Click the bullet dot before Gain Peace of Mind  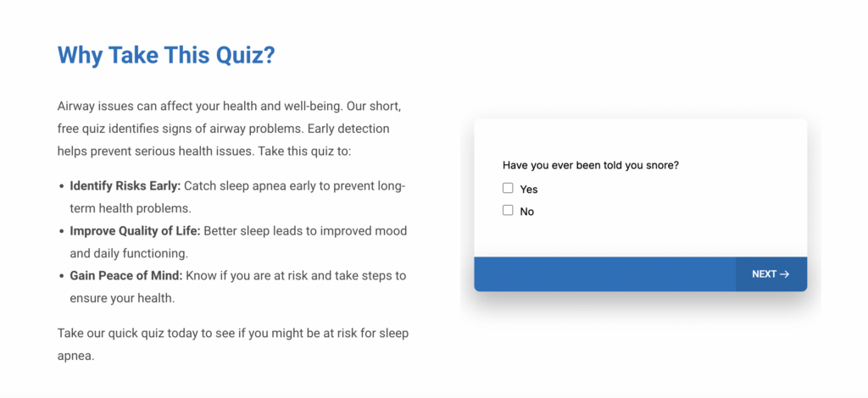coord(62,276)
